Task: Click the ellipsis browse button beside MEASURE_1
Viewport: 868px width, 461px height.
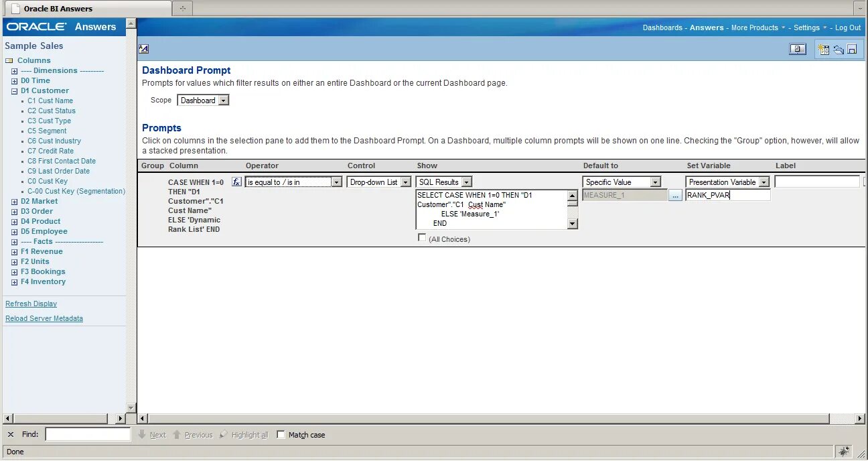Action: [x=675, y=195]
